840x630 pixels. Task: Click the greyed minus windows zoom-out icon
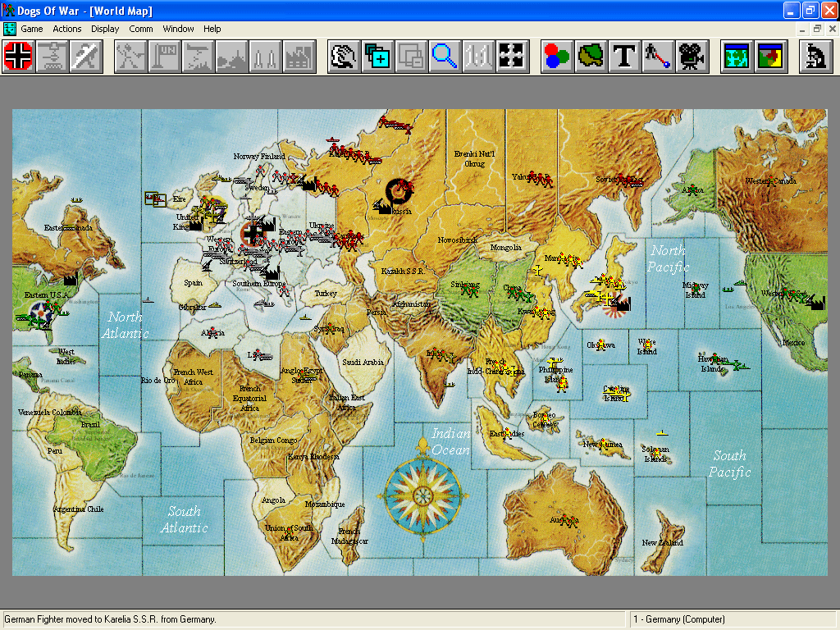pos(411,57)
